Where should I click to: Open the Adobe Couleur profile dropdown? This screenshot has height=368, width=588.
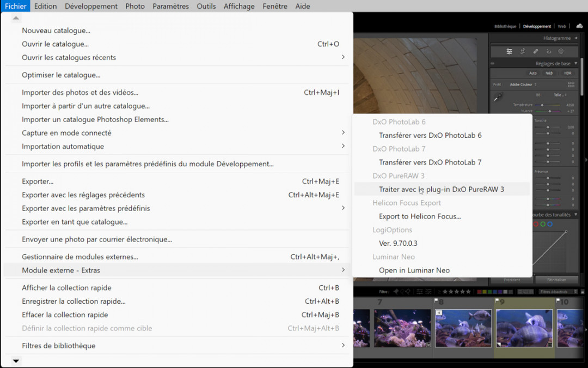(523, 85)
